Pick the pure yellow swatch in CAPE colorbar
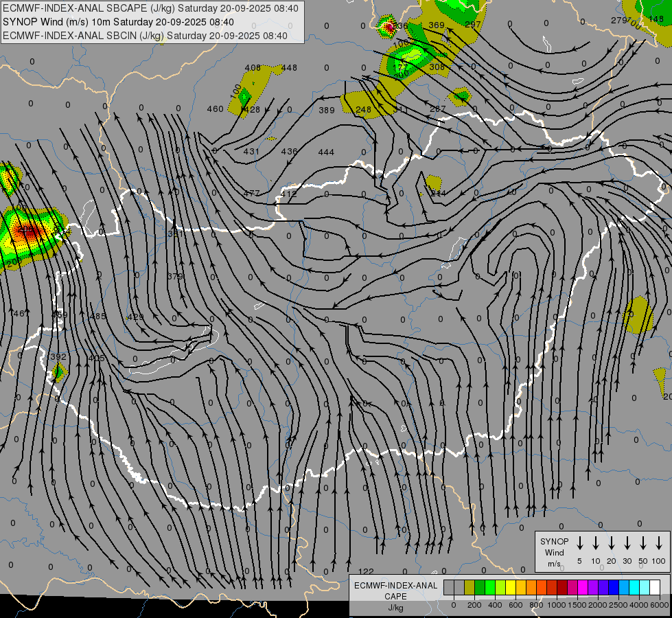Viewport: 672px width, 618px height. pyautogui.click(x=511, y=588)
